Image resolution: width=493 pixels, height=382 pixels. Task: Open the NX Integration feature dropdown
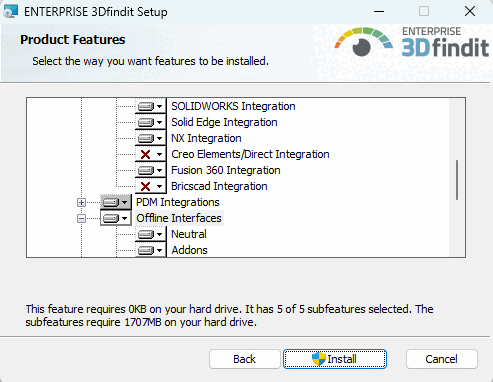click(150, 138)
